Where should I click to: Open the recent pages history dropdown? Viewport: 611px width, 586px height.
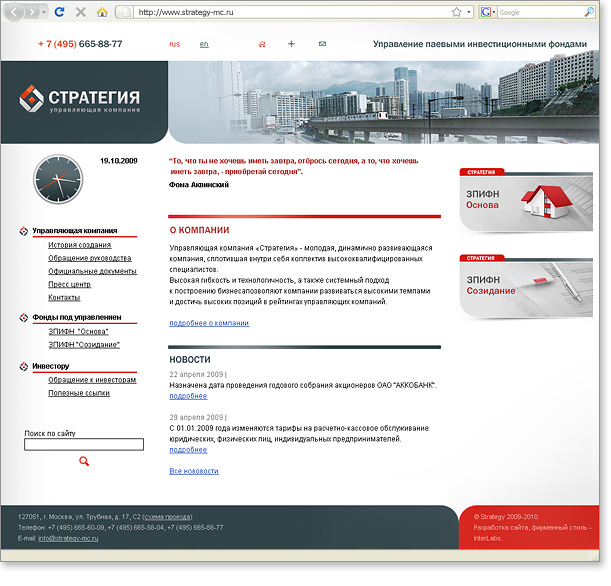(44, 12)
